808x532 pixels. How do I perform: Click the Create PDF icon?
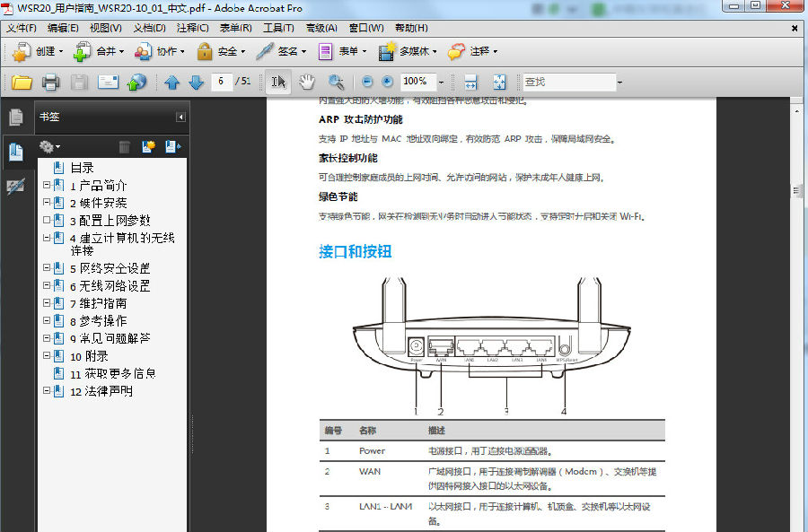(22, 51)
